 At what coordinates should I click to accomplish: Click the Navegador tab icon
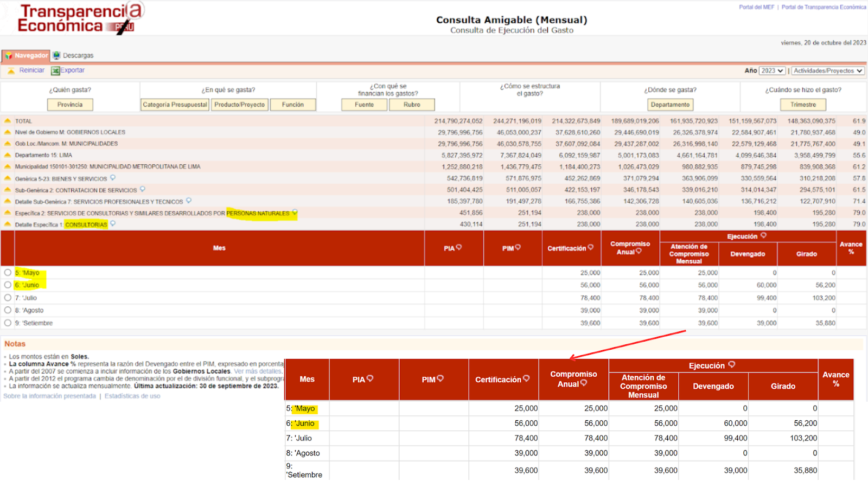9,56
